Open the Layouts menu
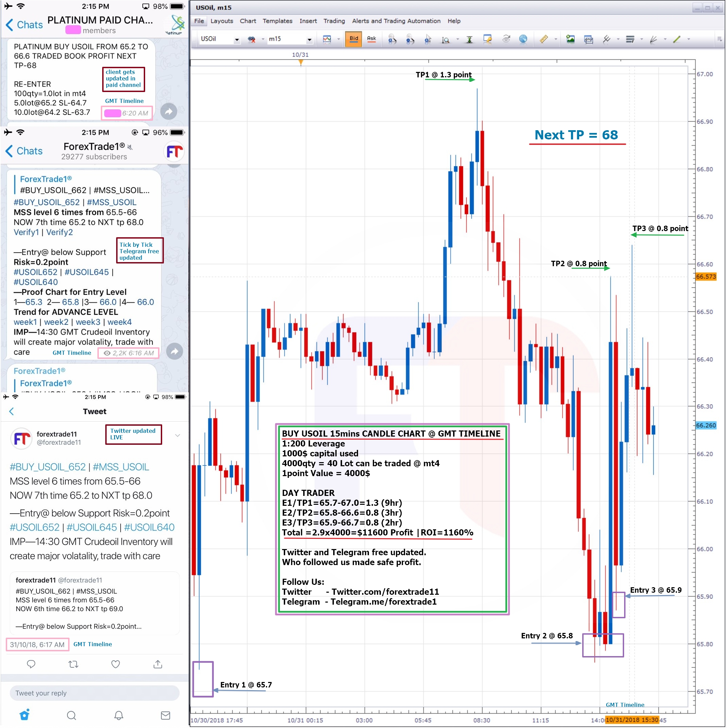Image resolution: width=727 pixels, height=728 pixels. click(221, 21)
